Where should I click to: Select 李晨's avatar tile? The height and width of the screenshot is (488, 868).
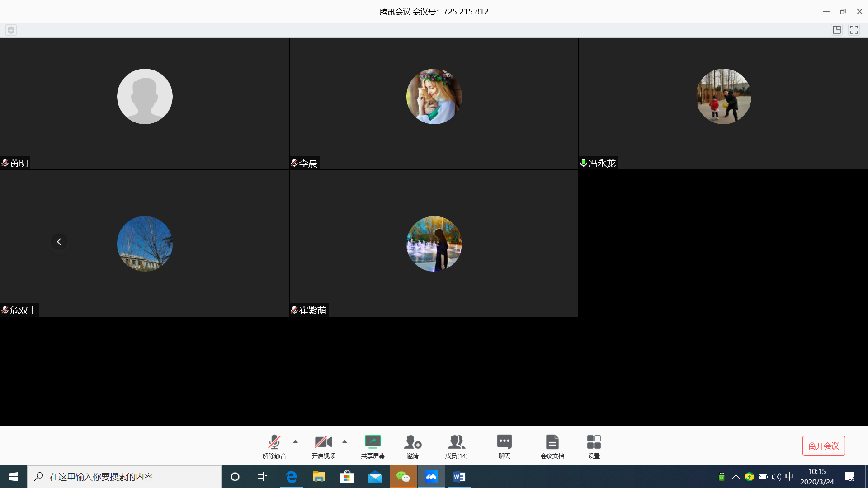[x=434, y=96]
